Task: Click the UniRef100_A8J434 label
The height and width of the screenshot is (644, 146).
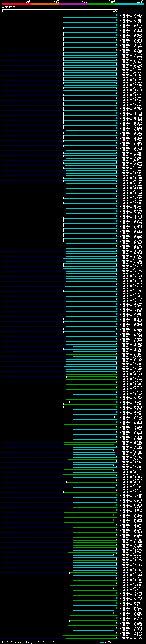Action: tap(131, 392)
